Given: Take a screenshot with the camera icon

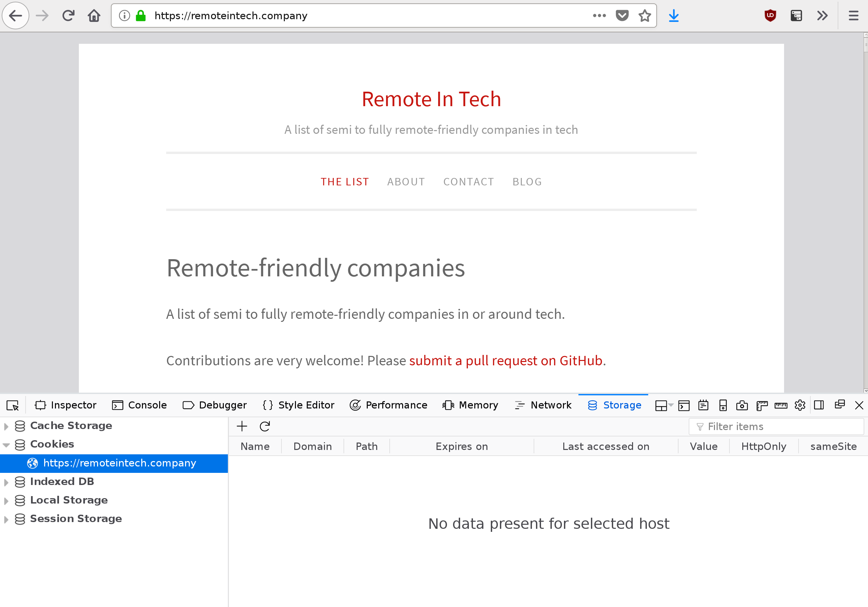Looking at the screenshot, I should click(742, 405).
